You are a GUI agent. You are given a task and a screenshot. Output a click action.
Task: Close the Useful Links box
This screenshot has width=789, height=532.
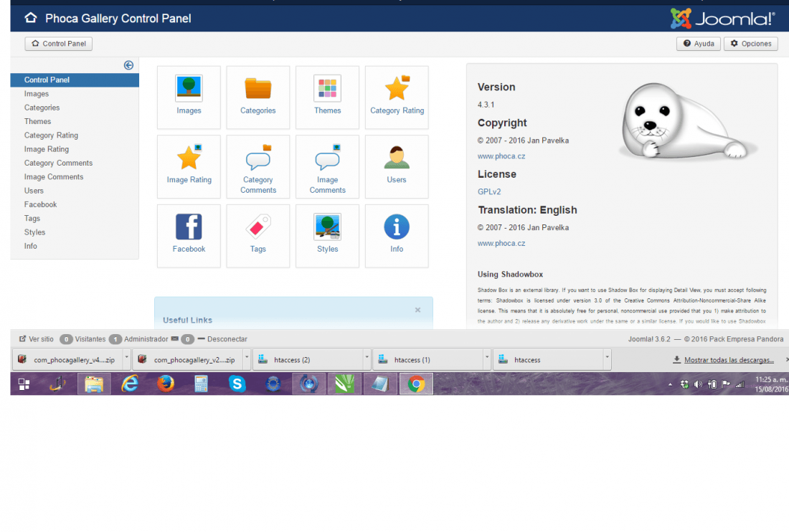417,310
